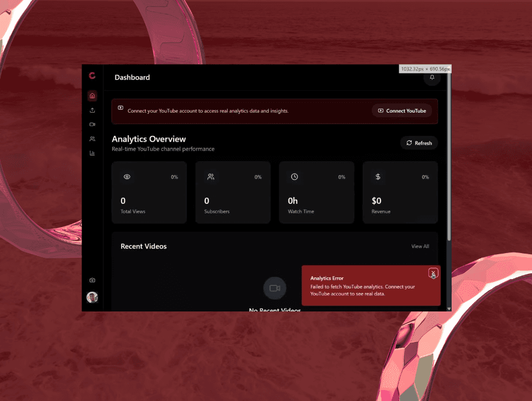
Task: Open notifications bell icon
Action: (x=432, y=77)
